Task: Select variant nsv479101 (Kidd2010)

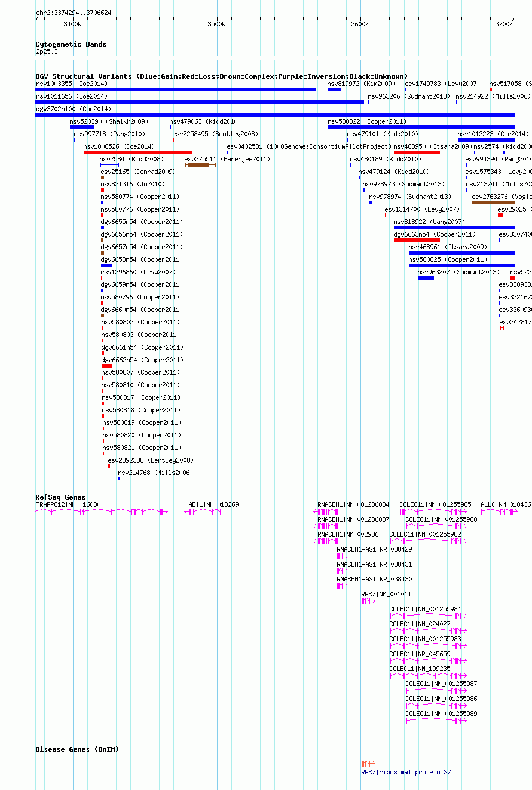Action: click(383, 134)
